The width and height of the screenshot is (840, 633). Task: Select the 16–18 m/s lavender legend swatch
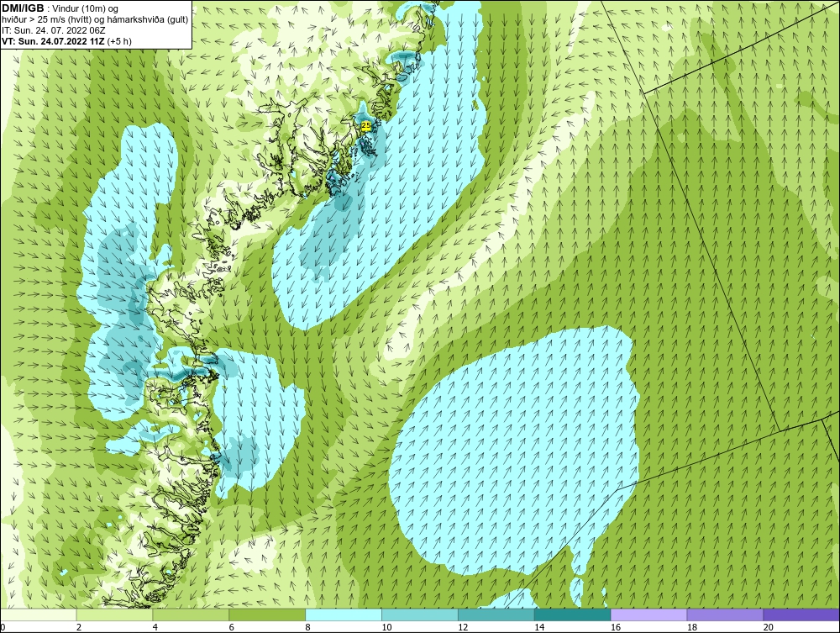coord(648,615)
